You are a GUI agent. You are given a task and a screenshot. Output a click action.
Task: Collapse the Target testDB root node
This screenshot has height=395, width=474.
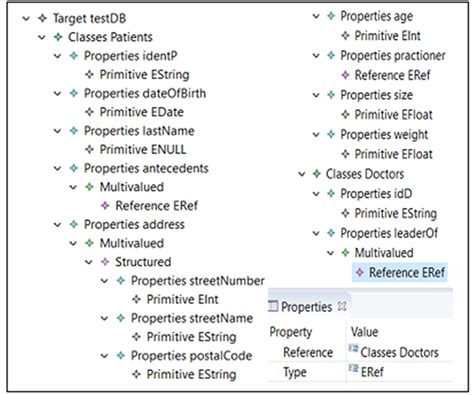tap(26, 18)
